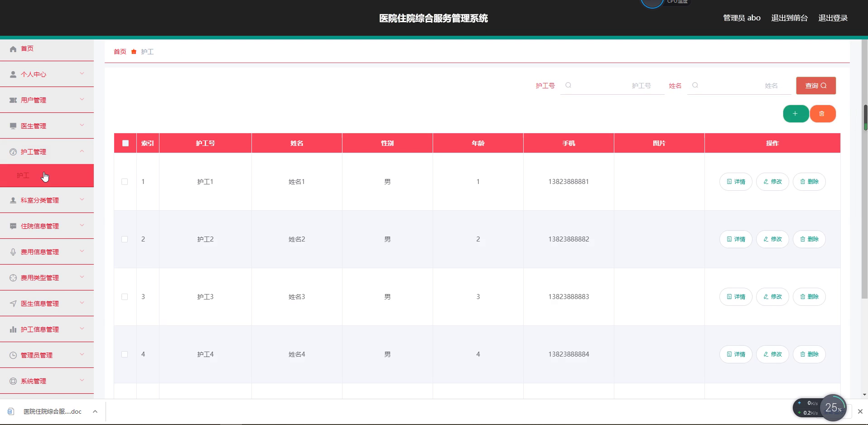Screen dimensions: 868x425
Task: Focus the 姓名 search input
Action: [x=739, y=86]
